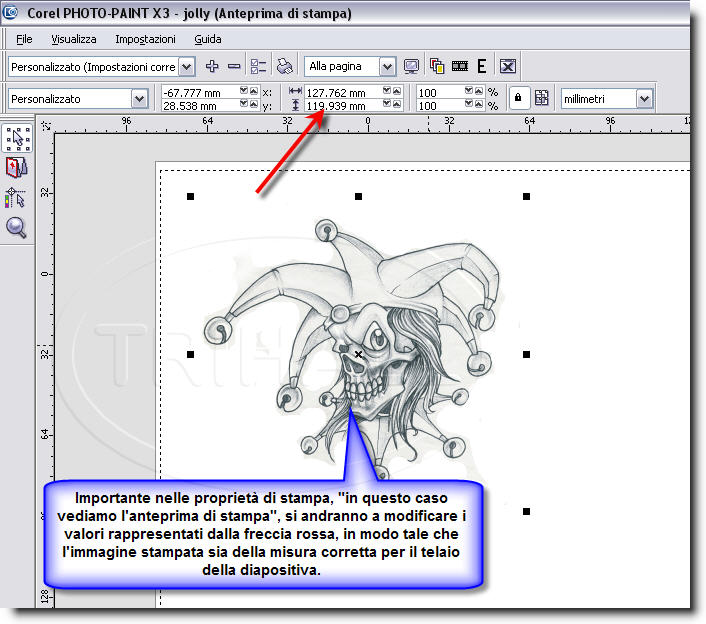The height and width of the screenshot is (624, 706).
Task: Click the bottom scale percentage field '100'
Action: (x=440, y=106)
